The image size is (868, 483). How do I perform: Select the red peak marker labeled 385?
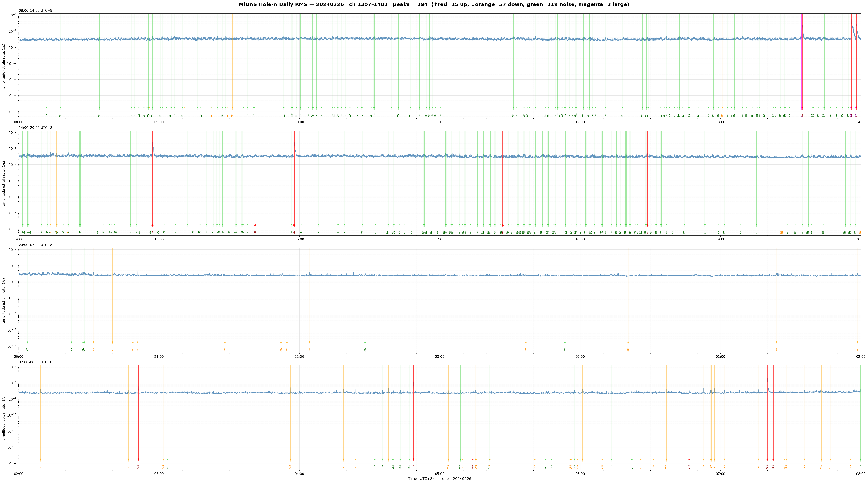[x=767, y=459]
